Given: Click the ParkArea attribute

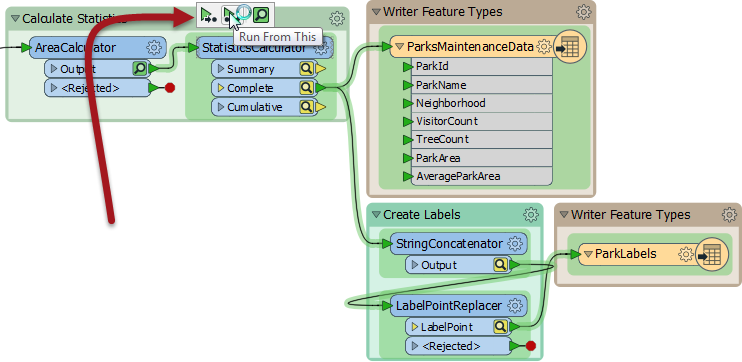Looking at the screenshot, I should (482, 158).
